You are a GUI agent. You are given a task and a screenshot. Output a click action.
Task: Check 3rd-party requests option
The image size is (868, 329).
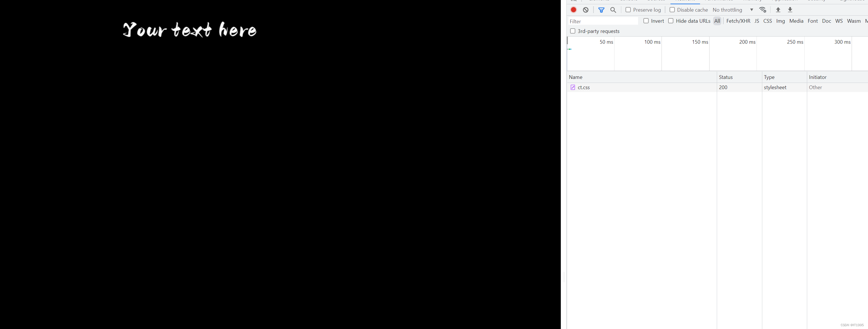(x=572, y=31)
